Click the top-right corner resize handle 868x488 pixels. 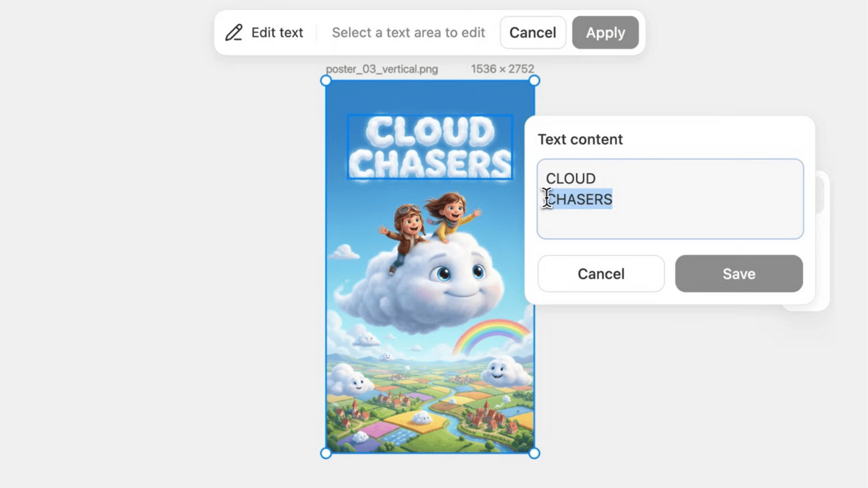[534, 81]
